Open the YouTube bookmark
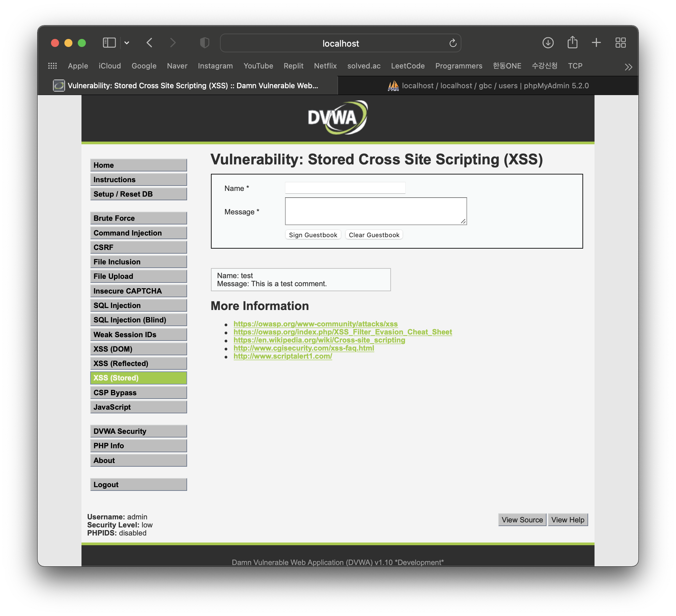 pos(258,66)
